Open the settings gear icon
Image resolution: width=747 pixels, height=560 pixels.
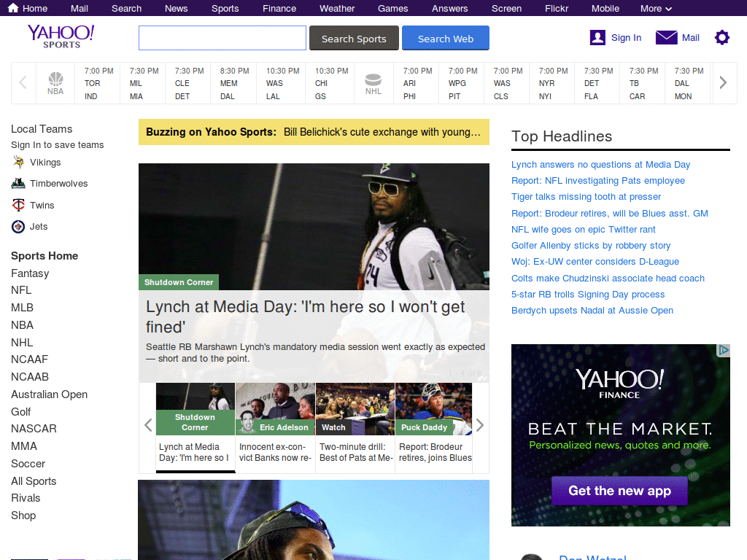[x=721, y=38]
